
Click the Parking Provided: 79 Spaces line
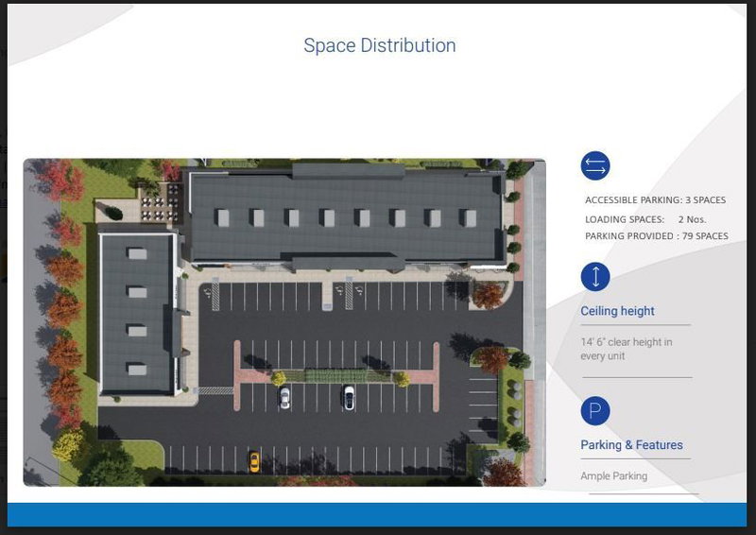(656, 235)
